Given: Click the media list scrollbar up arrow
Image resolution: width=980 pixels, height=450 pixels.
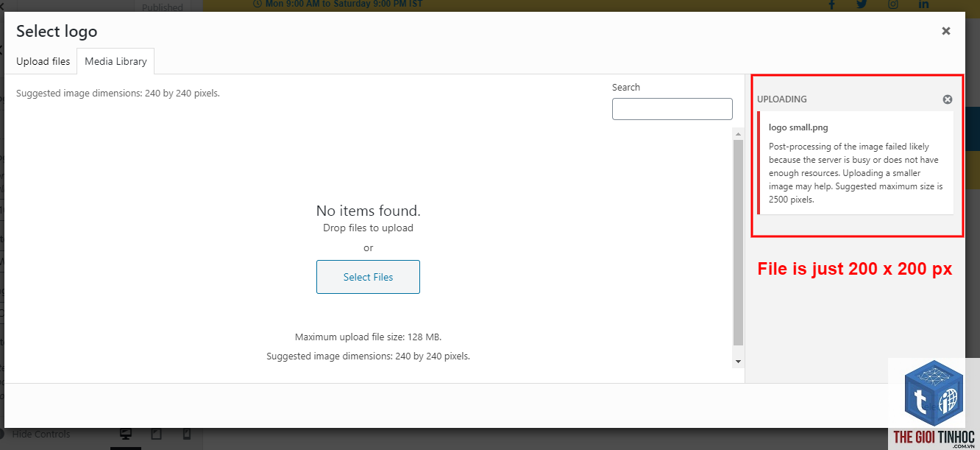Looking at the screenshot, I should [739, 133].
